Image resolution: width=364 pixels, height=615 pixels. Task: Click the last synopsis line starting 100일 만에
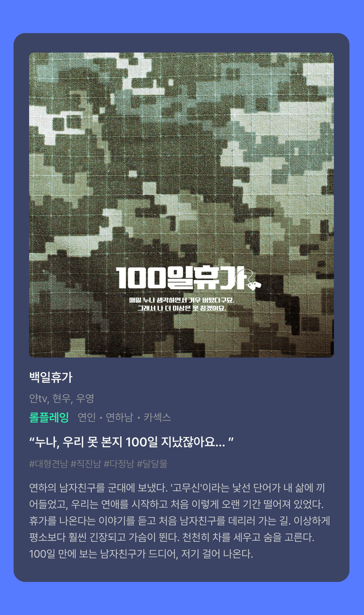141,554
